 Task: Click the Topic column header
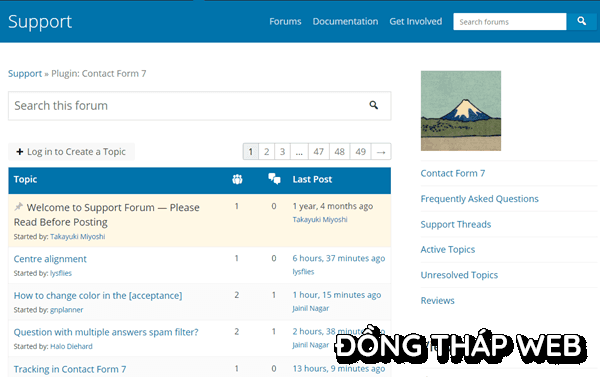[25, 179]
